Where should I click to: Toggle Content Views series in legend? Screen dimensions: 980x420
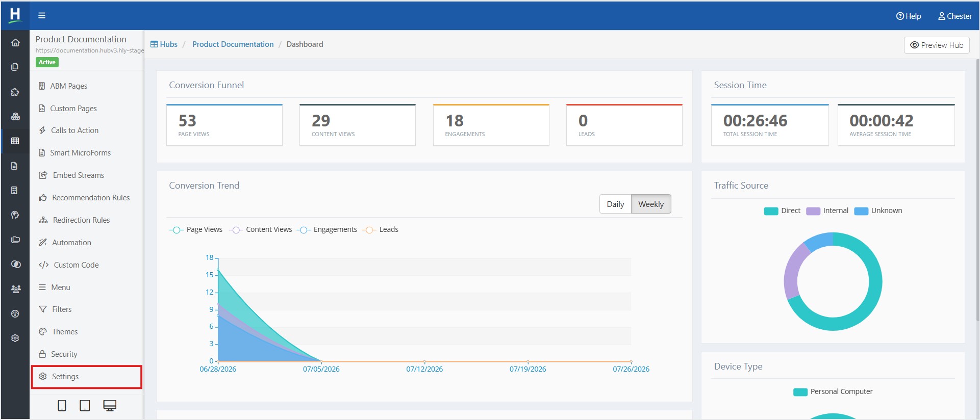coord(261,230)
